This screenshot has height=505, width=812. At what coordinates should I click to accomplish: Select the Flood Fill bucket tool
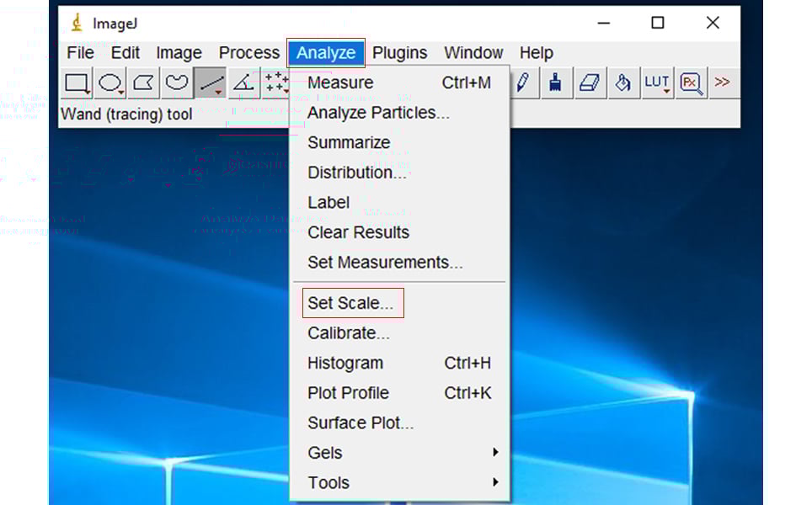point(622,82)
